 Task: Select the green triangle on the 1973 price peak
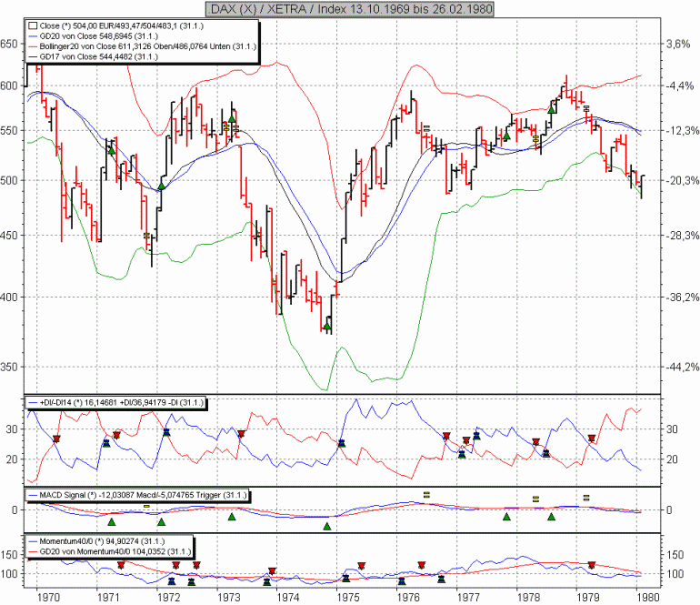pyautogui.click(x=232, y=119)
